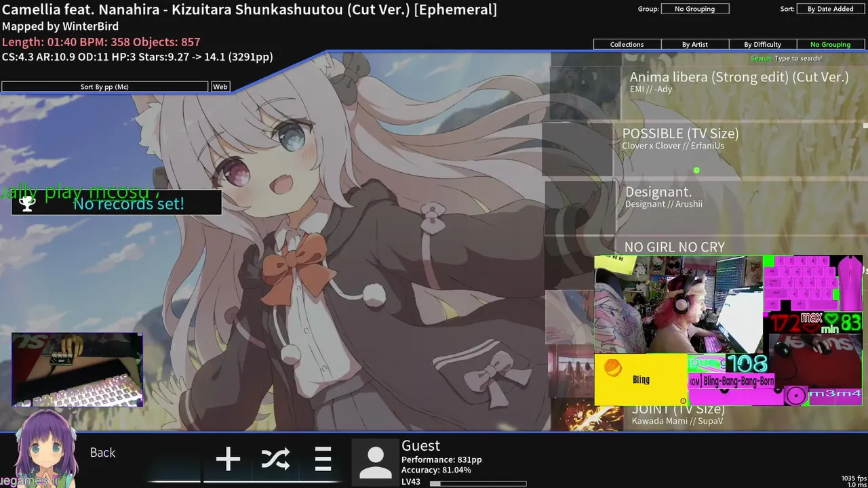Click the Mapped by WinterBird text

60,26
